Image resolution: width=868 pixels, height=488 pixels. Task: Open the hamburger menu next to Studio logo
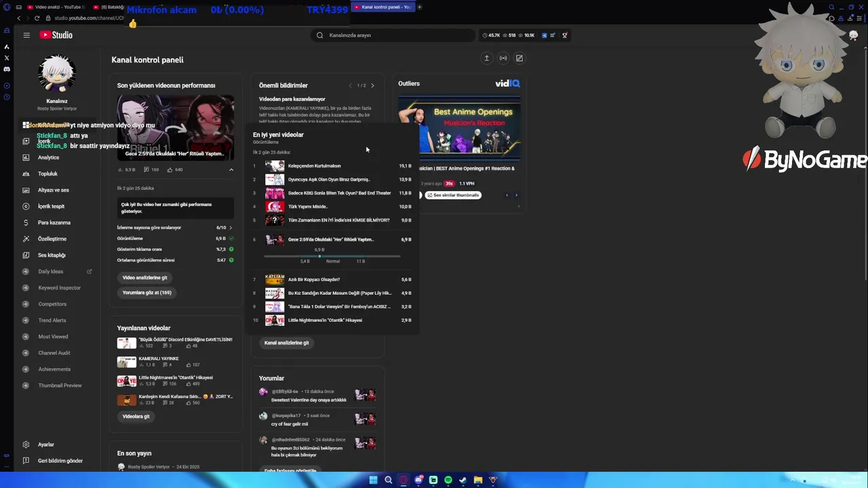[x=26, y=35]
